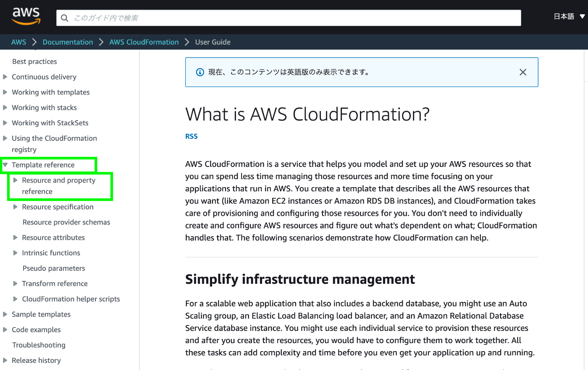Screen dimensions: 588x370
Task: Go to AWS breadcrumb link
Action: tap(18, 42)
